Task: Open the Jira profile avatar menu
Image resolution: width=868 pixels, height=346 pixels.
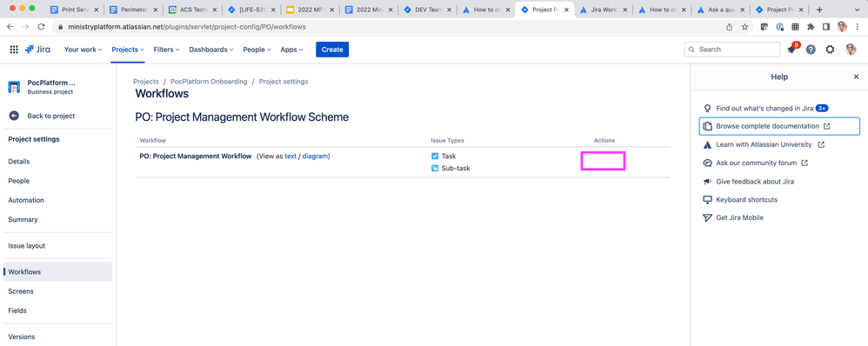Action: pos(851,50)
